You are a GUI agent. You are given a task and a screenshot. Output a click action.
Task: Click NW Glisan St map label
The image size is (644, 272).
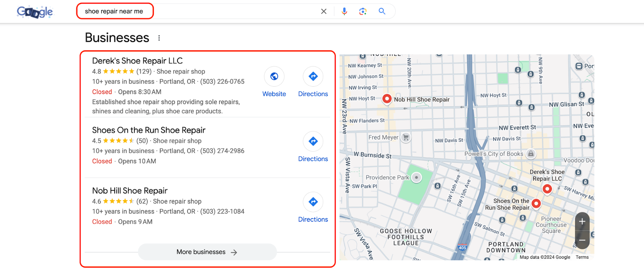point(567,104)
